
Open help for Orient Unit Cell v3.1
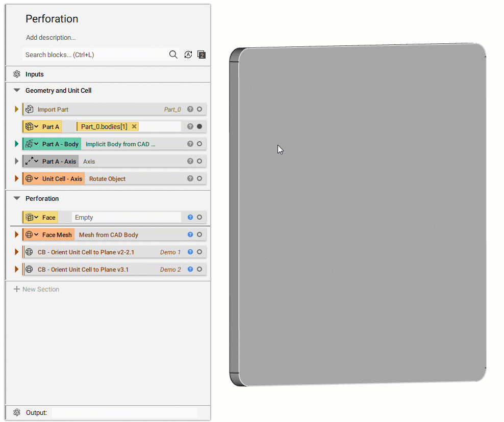click(190, 270)
